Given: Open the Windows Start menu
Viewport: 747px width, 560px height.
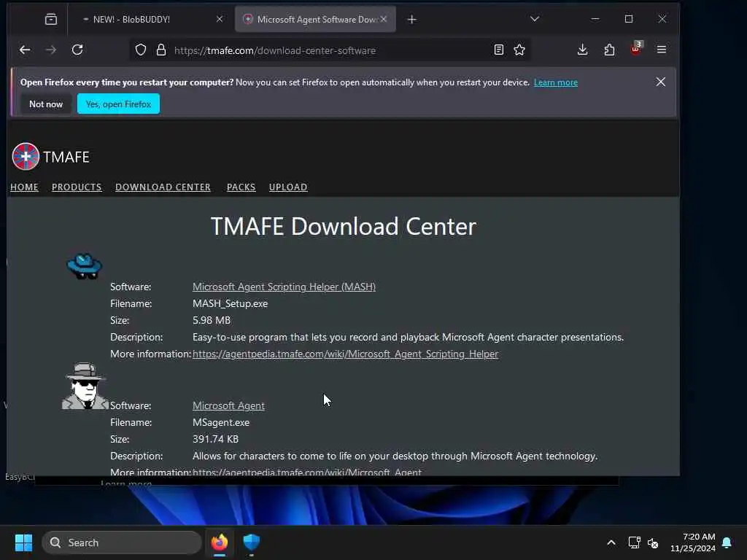Looking at the screenshot, I should click(x=23, y=542).
